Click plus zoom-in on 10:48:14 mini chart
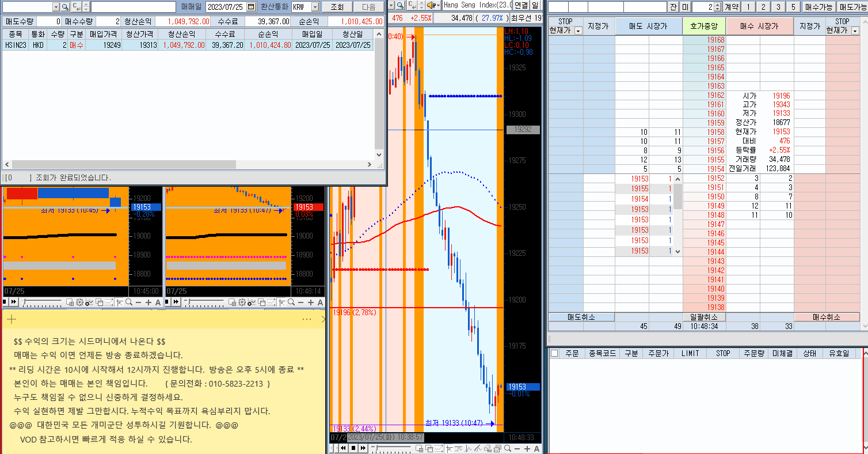 (311, 302)
